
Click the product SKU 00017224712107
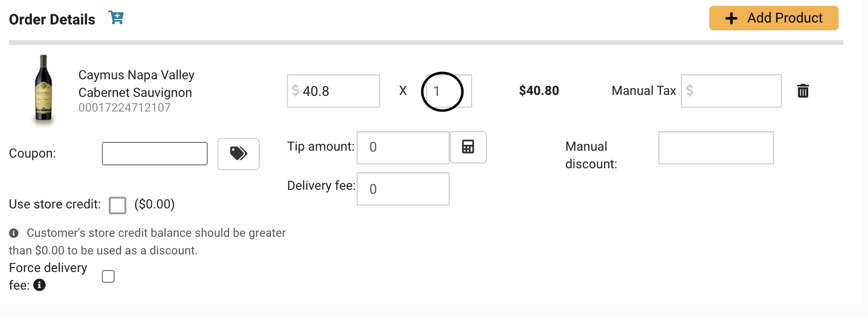tap(124, 108)
